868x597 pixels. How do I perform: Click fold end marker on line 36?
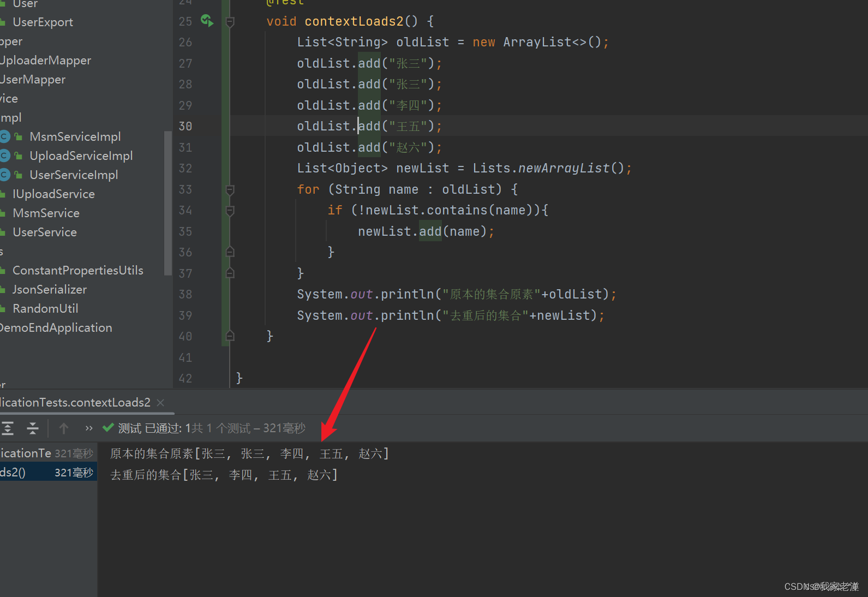[x=230, y=252]
